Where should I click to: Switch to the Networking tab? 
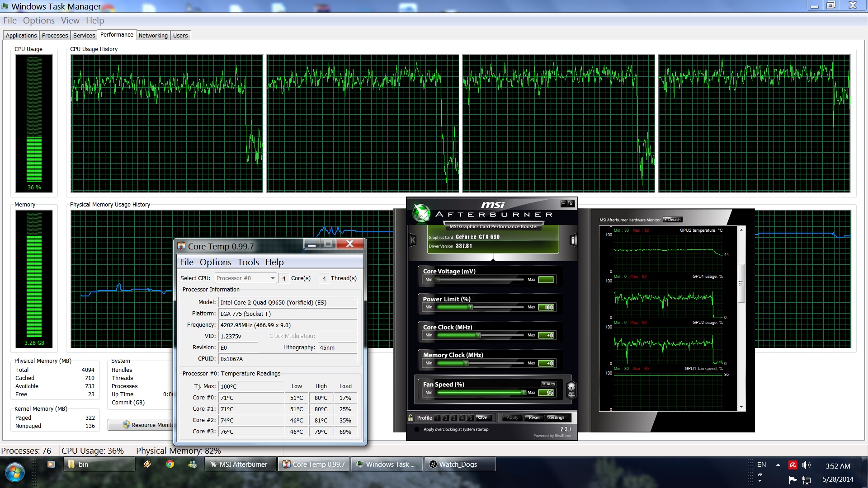tap(153, 36)
